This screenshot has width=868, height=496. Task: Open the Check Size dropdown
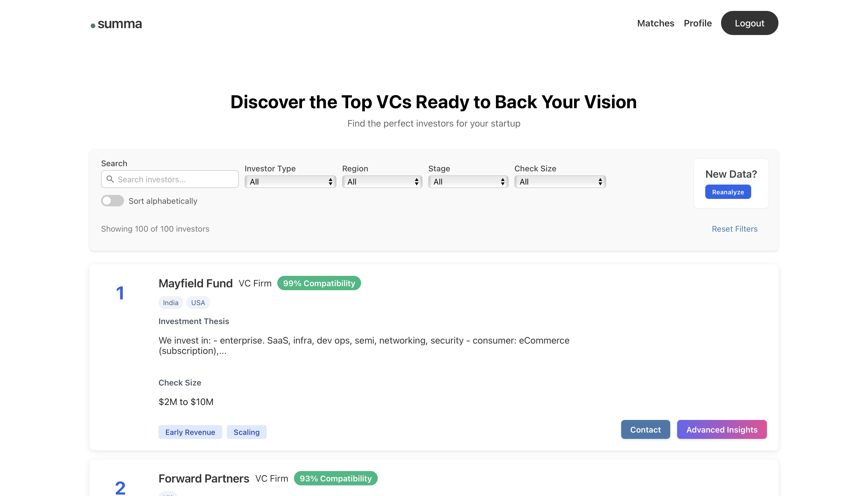[x=560, y=182]
